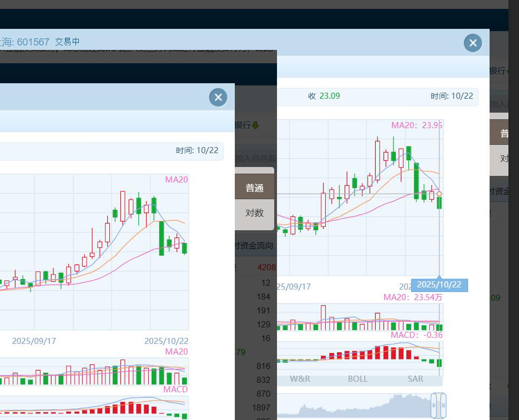Click the 816 value in middle window
The image size is (519, 420).
click(x=263, y=366)
